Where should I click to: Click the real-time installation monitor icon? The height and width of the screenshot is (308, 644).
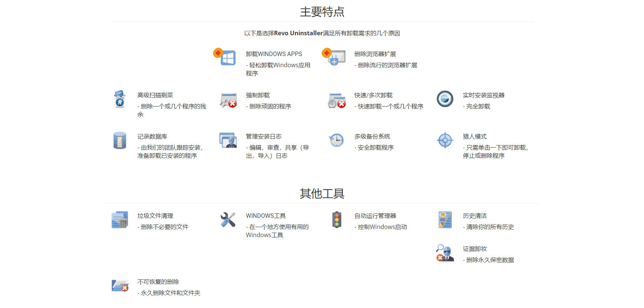coord(445,99)
